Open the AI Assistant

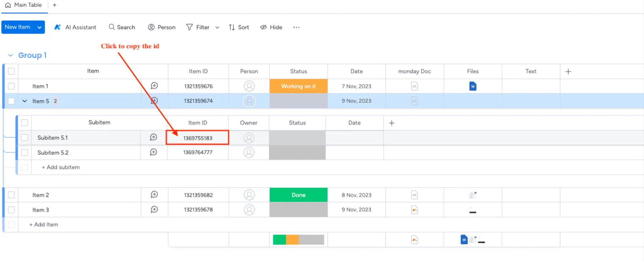pos(75,27)
